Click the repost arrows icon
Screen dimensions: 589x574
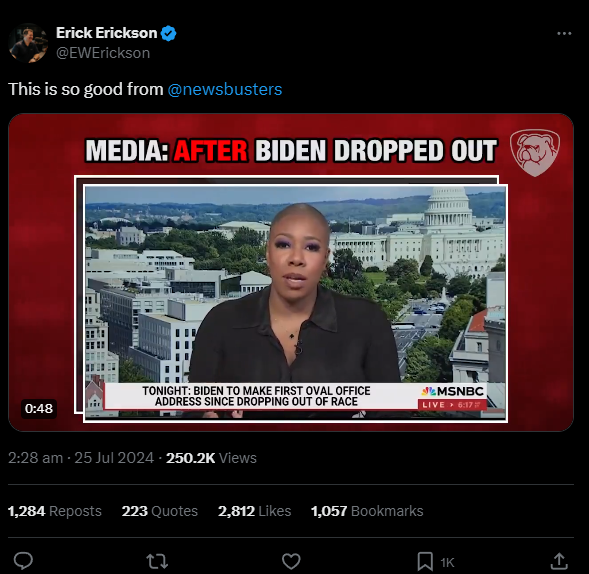(x=157, y=561)
